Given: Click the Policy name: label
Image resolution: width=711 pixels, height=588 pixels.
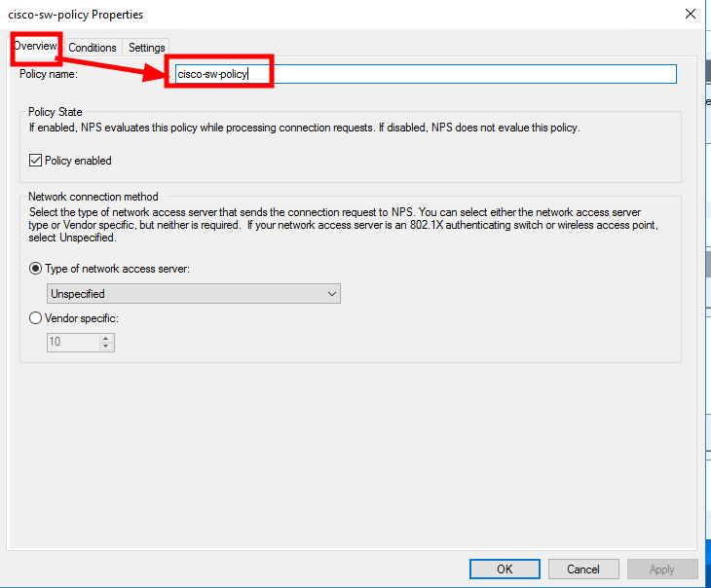Looking at the screenshot, I should click(49, 74).
